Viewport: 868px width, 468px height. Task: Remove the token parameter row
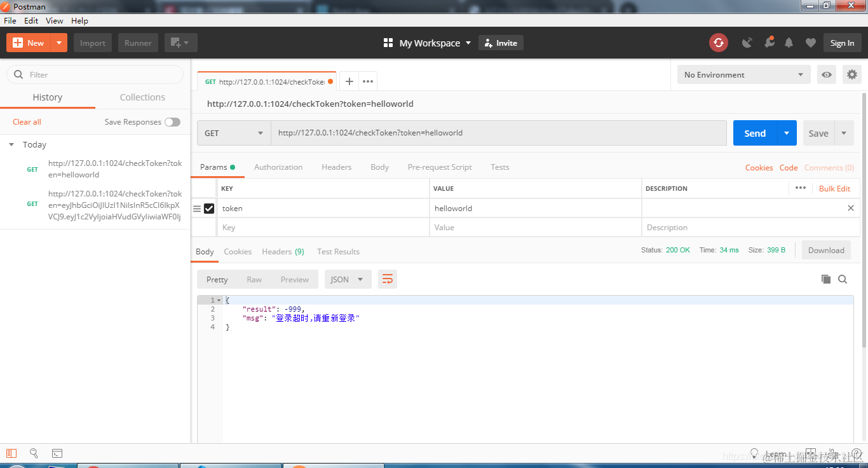[x=851, y=208]
